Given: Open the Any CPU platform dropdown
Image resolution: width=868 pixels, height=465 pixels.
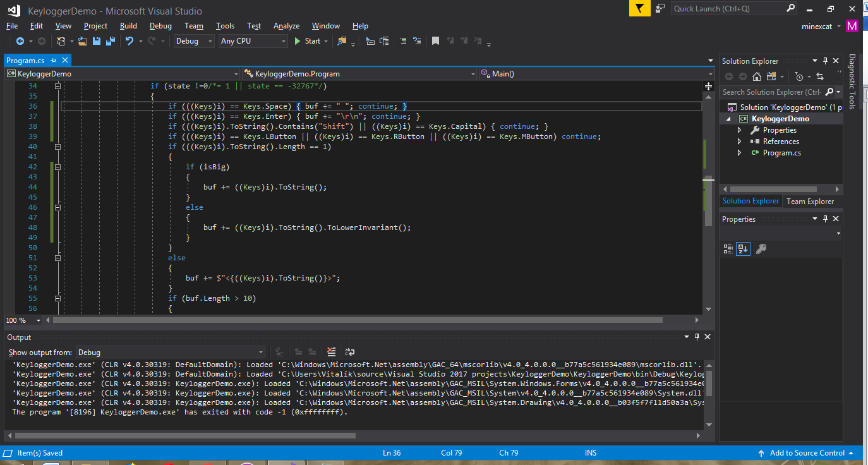Looking at the screenshot, I should pos(253,41).
